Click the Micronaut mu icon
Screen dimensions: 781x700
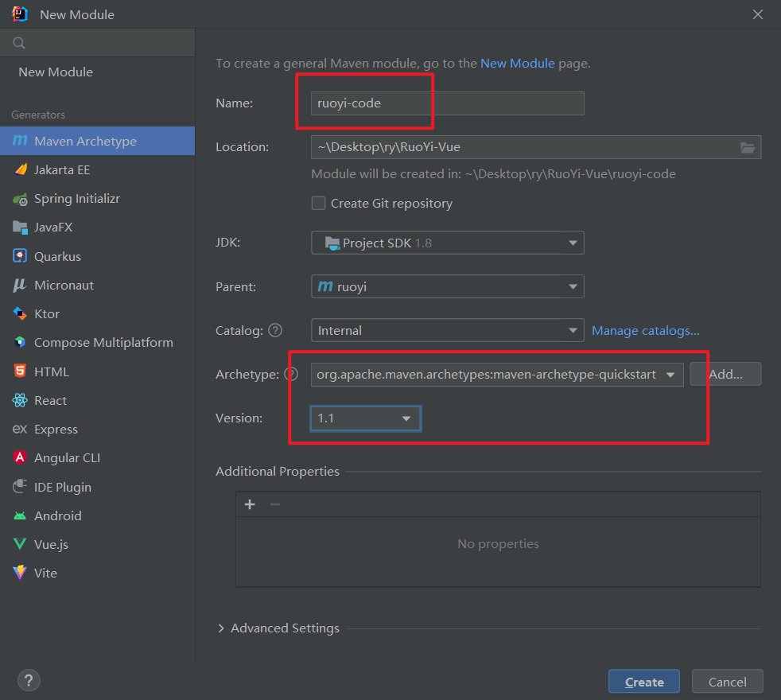(x=20, y=285)
